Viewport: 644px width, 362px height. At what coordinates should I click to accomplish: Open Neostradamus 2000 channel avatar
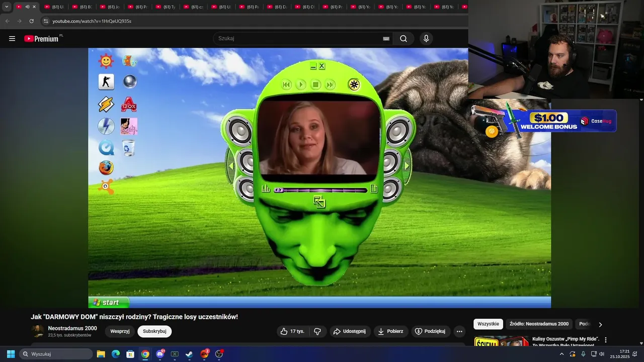click(x=37, y=331)
